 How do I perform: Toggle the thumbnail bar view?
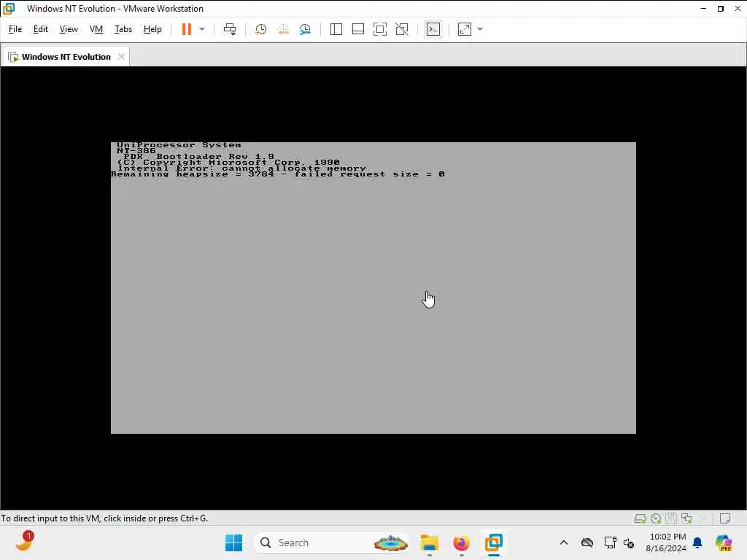[x=357, y=29]
